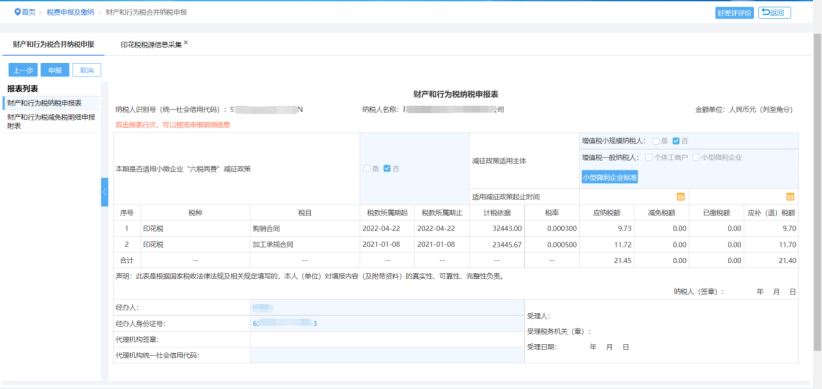Open the first calendar icon for policy start date
Screen dimensions: 822x389
(681, 197)
